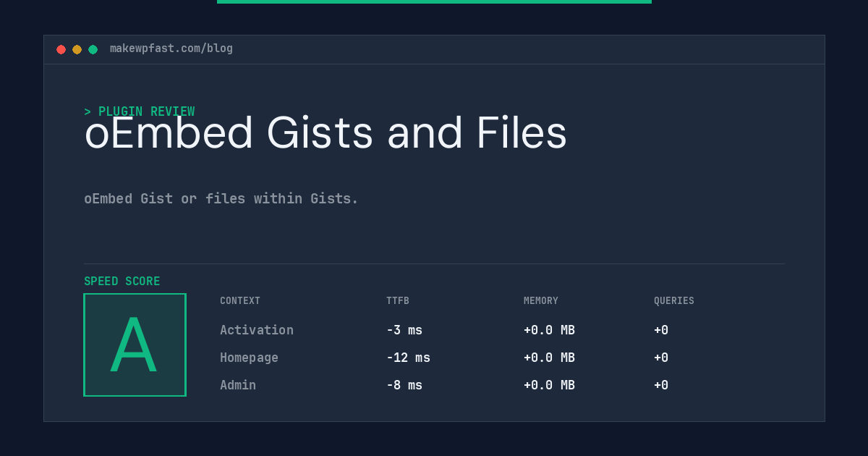Click the Activation queries value +0
868x456 pixels.
coord(661,330)
